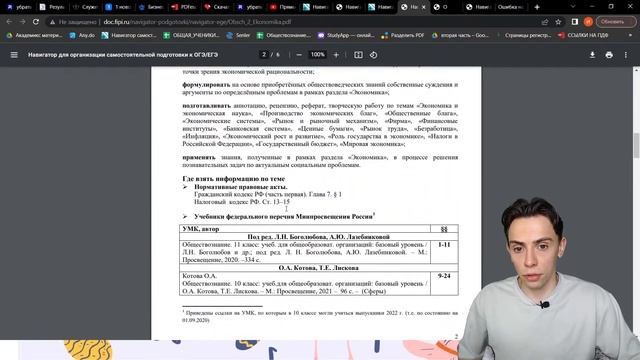Screen dimensions: 640x360
Task: Open Разделить PDF bookmark
Action: 403,36
